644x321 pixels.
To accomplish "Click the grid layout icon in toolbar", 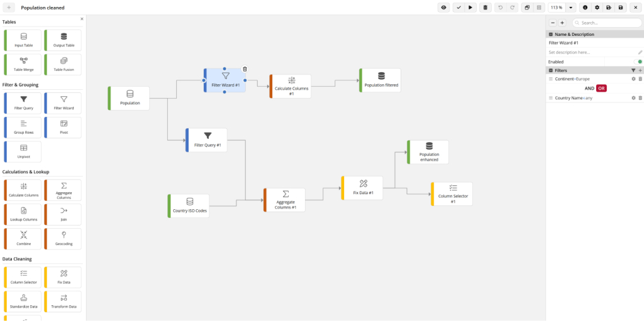I will tap(539, 8).
